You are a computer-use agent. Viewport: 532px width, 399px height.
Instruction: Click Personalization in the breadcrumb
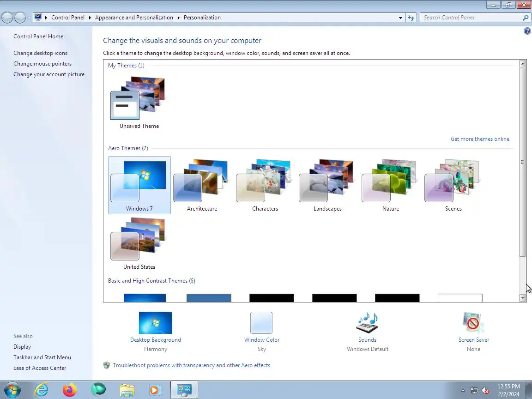202,18
